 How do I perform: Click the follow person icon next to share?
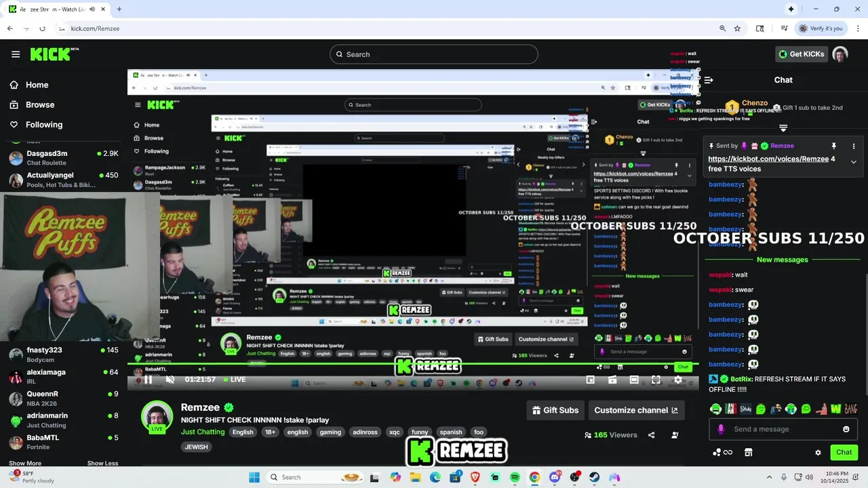click(x=675, y=435)
